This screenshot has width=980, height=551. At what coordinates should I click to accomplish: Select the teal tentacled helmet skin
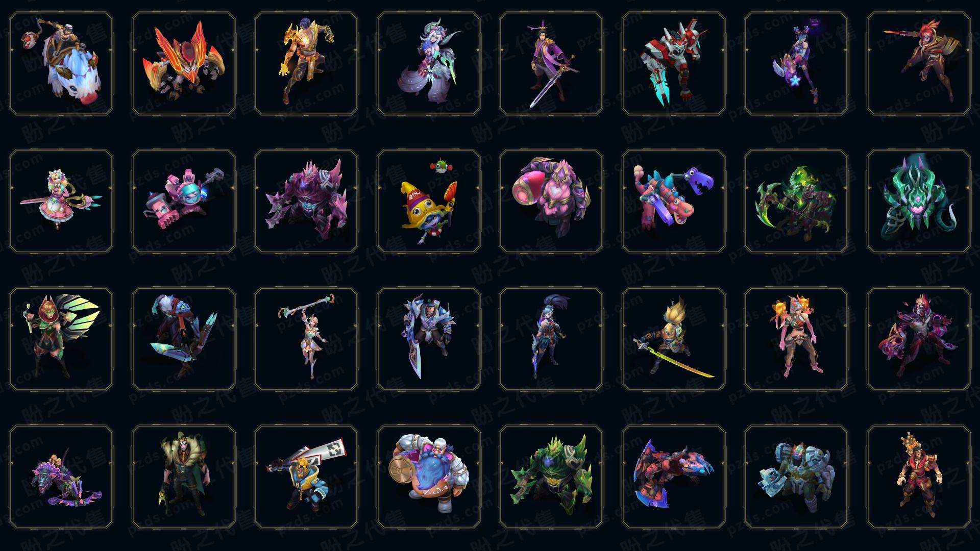tap(919, 201)
